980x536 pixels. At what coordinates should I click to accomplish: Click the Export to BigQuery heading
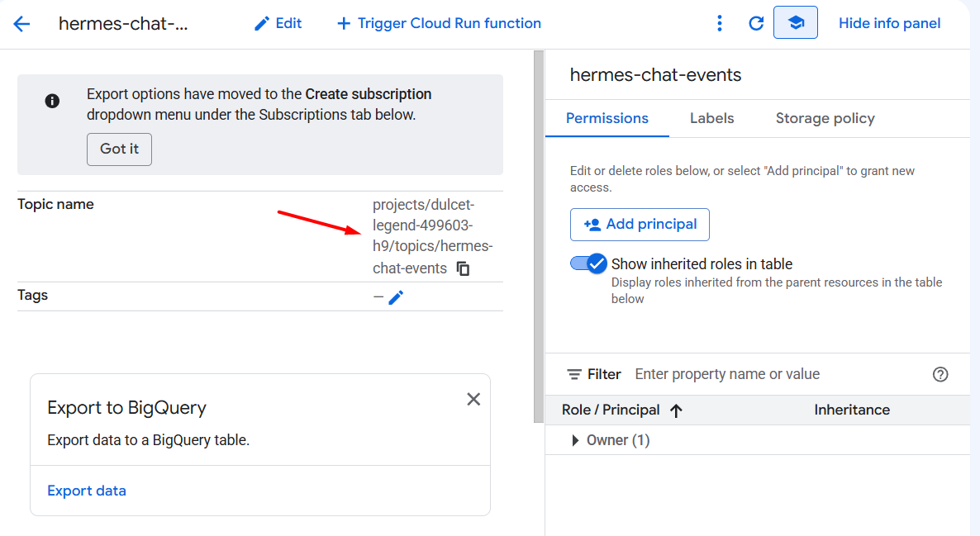pyautogui.click(x=127, y=407)
